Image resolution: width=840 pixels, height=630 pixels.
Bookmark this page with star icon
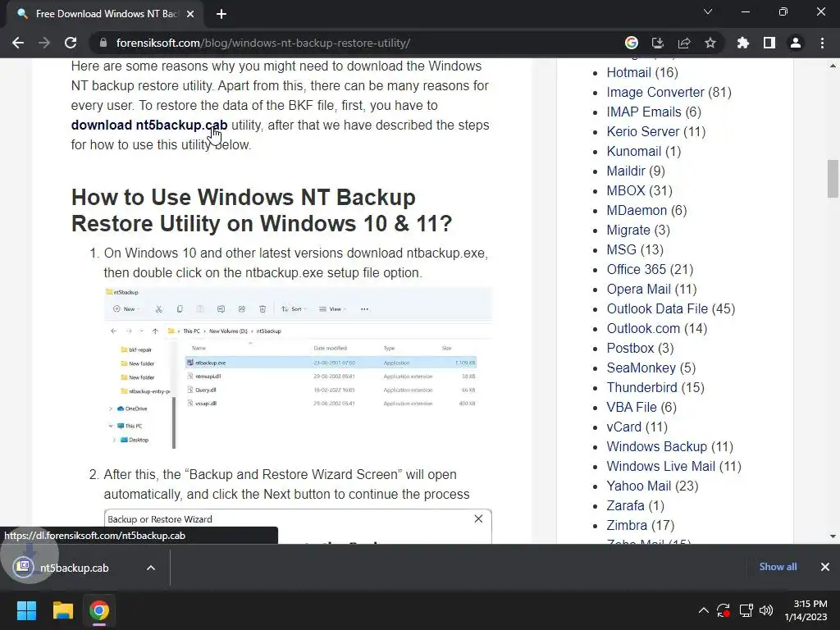click(710, 43)
